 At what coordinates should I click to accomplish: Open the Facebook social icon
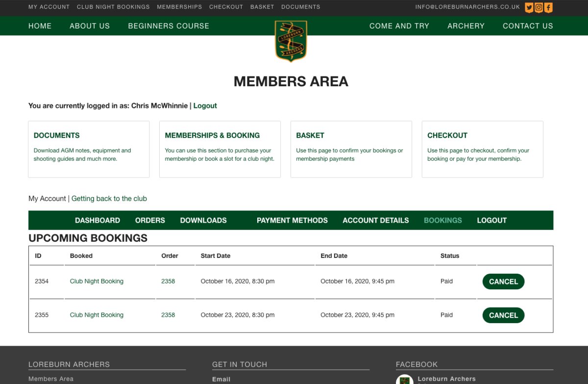point(548,7)
